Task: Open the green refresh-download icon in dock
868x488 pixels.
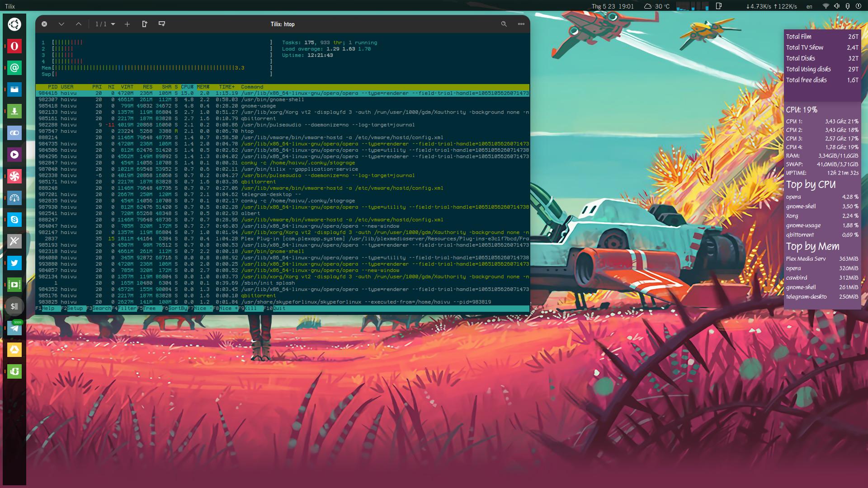Action: pyautogui.click(x=14, y=371)
